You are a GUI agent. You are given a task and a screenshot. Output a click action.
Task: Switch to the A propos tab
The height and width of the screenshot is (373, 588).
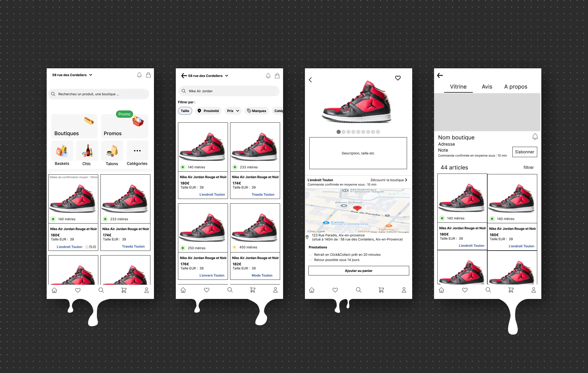coord(516,87)
